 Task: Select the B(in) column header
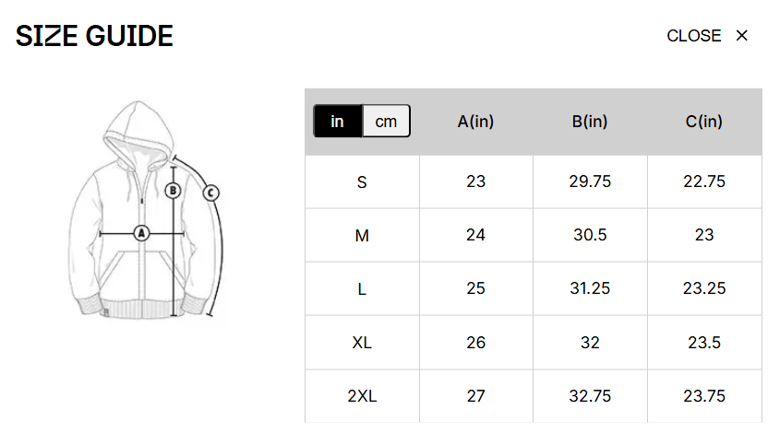tap(590, 122)
